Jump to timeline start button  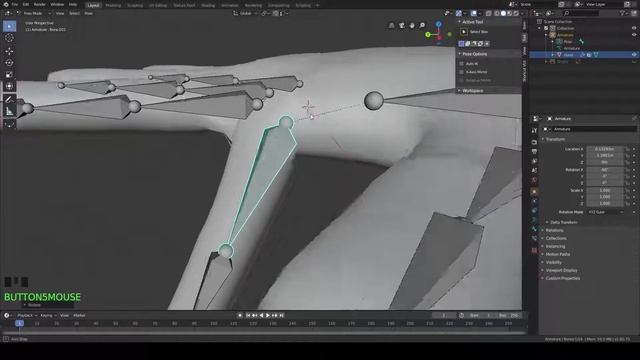pyautogui.click(x=248, y=316)
